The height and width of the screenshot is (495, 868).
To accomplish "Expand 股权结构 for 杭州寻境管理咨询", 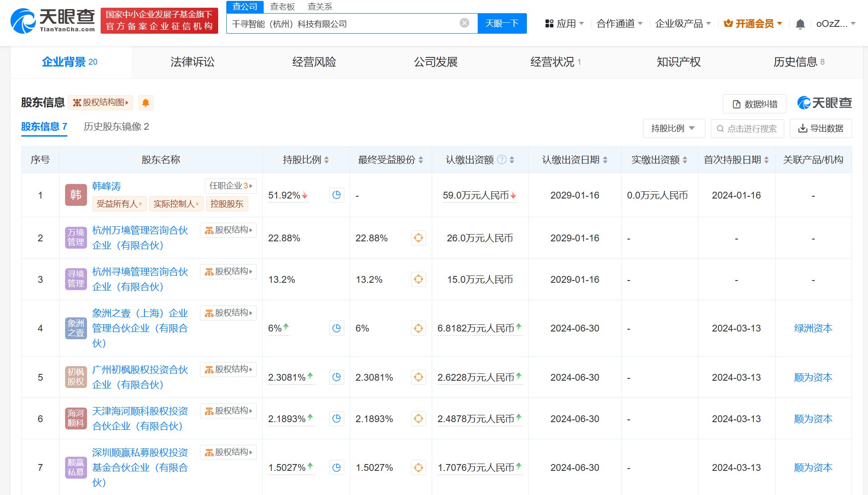I will click(x=229, y=271).
